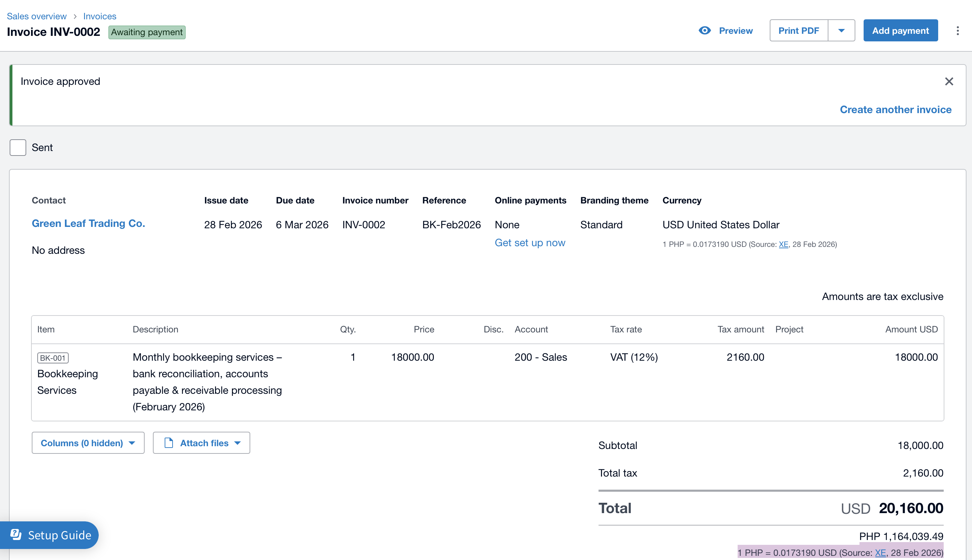The width and height of the screenshot is (972, 560).
Task: Click the Print PDF button
Action: coord(798,30)
